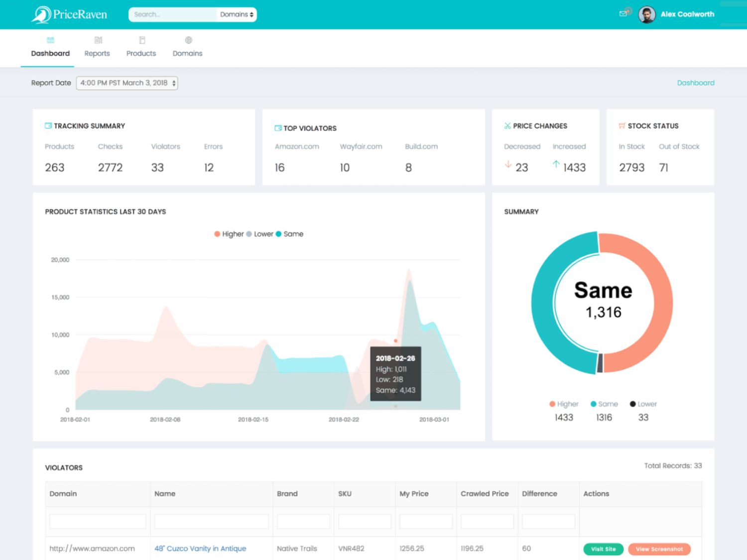Open Alex Coalworth's profile avatar
747x560 pixels.
646,14
